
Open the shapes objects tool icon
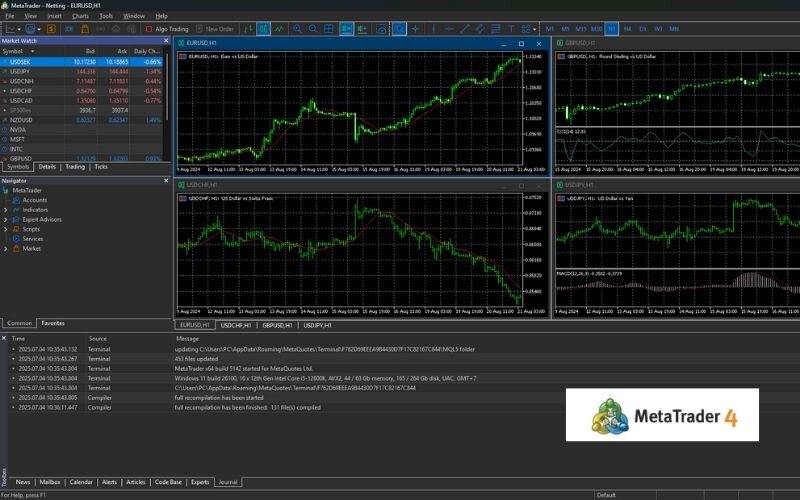(x=526, y=29)
